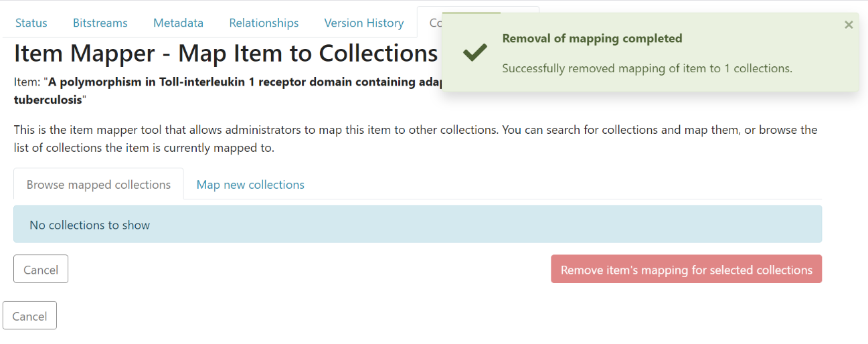Click the bold item title starting 'A polymorphism'
Image resolution: width=868 pixels, height=344 pixels.
241,82
